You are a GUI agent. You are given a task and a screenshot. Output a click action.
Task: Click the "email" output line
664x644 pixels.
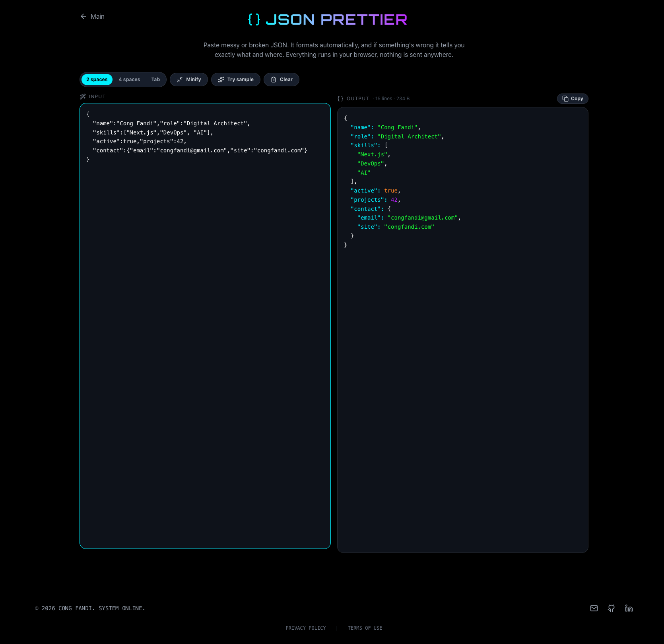(x=409, y=218)
